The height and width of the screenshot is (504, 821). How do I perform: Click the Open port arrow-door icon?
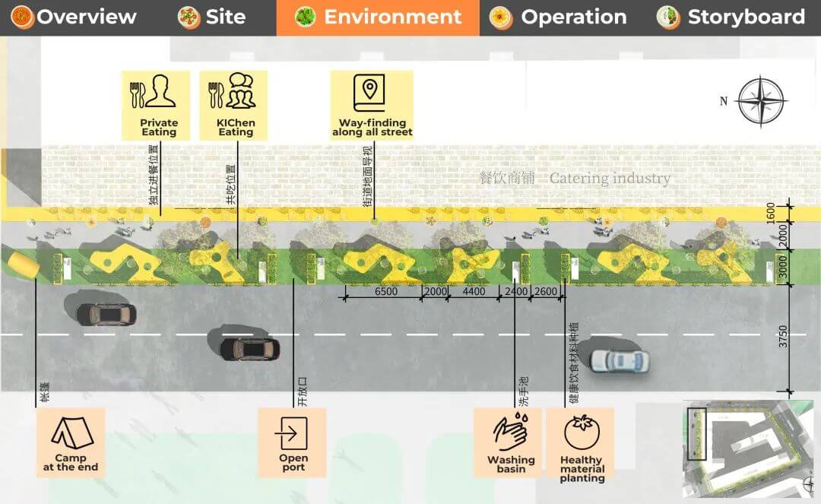point(291,433)
